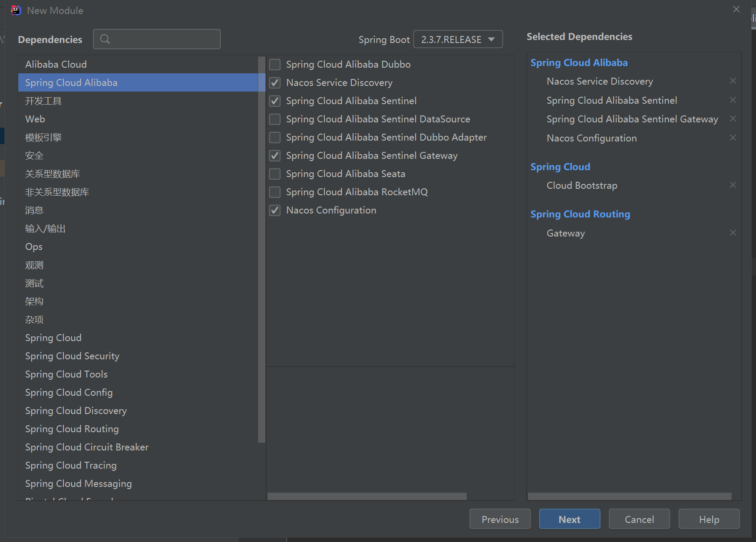Remove Spring Cloud Alibaba Sentinel from selected list
This screenshot has height=542, width=756.
(733, 100)
